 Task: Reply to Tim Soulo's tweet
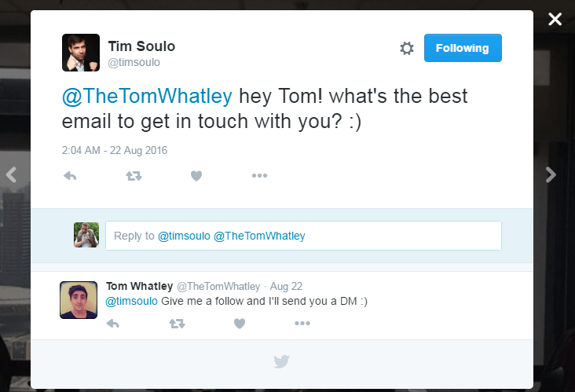pyautogui.click(x=69, y=176)
